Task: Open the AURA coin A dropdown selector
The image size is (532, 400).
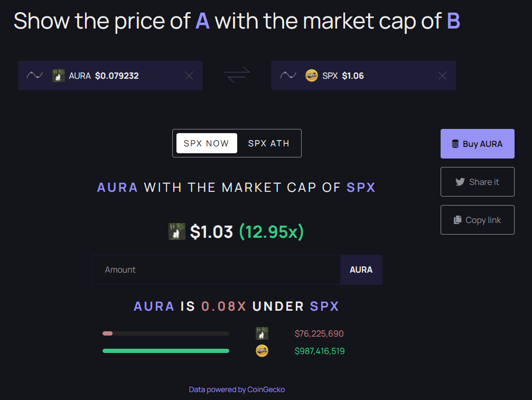Action: click(x=116, y=76)
